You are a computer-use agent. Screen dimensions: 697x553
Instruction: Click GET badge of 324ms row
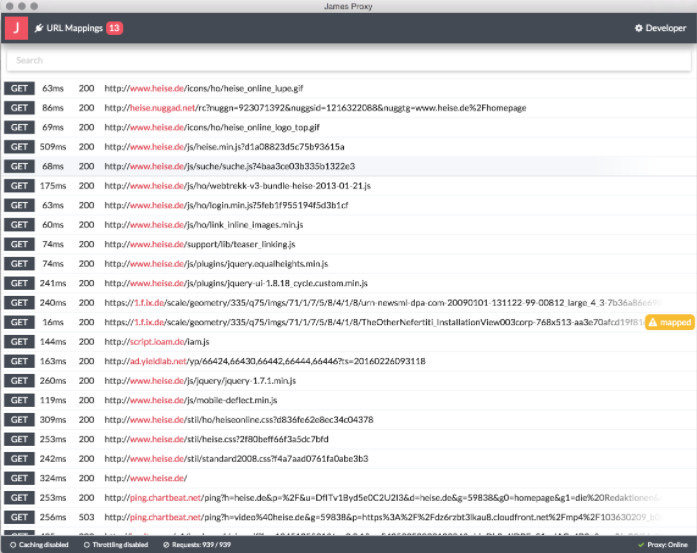[x=19, y=478]
